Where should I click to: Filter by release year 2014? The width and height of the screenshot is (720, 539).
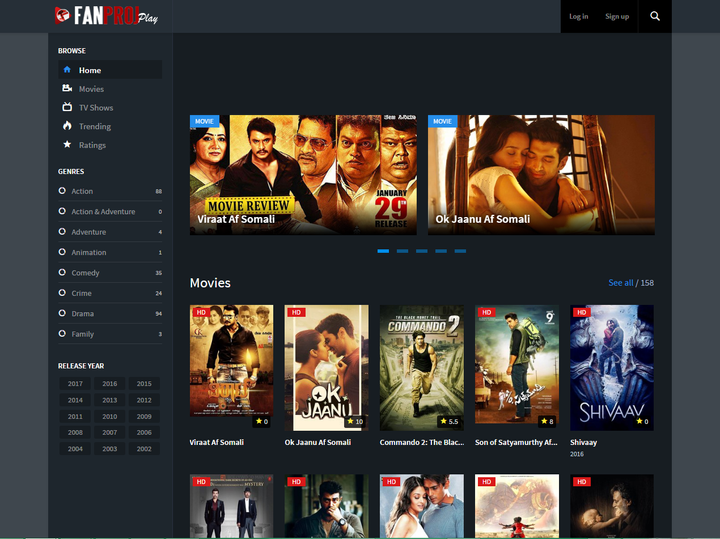[75, 400]
